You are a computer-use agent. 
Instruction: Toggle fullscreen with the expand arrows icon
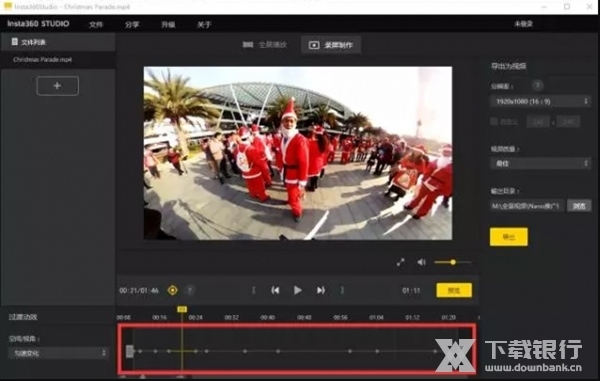[x=401, y=262]
